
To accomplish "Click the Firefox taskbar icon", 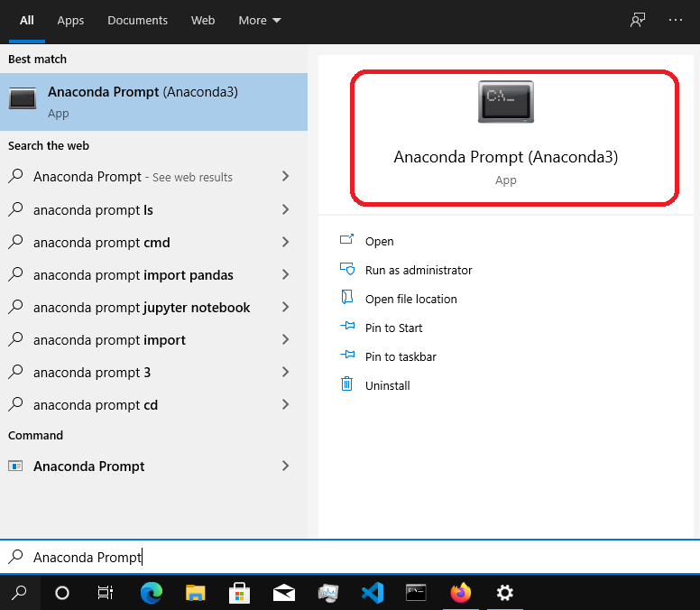I will pos(461,593).
